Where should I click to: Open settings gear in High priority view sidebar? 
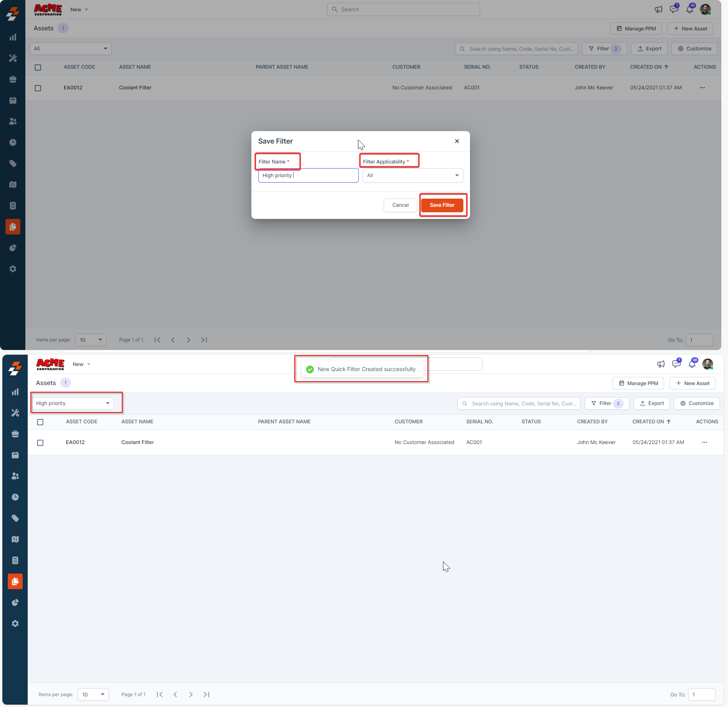[15, 624]
